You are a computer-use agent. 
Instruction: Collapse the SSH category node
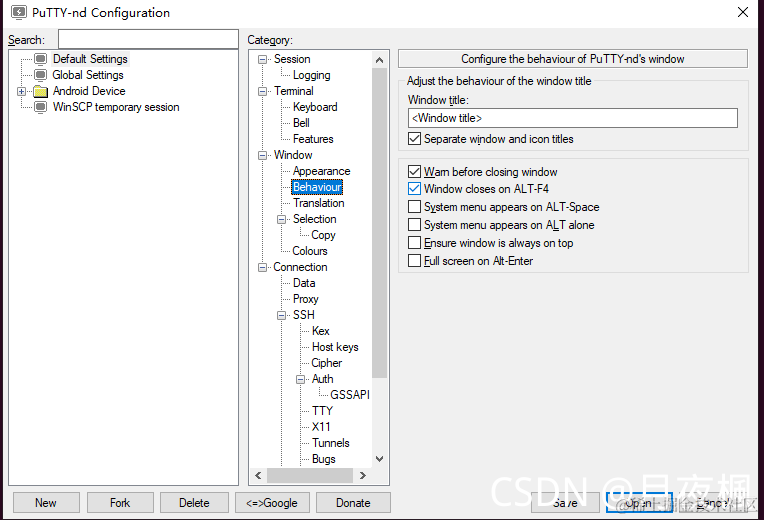tap(282, 315)
